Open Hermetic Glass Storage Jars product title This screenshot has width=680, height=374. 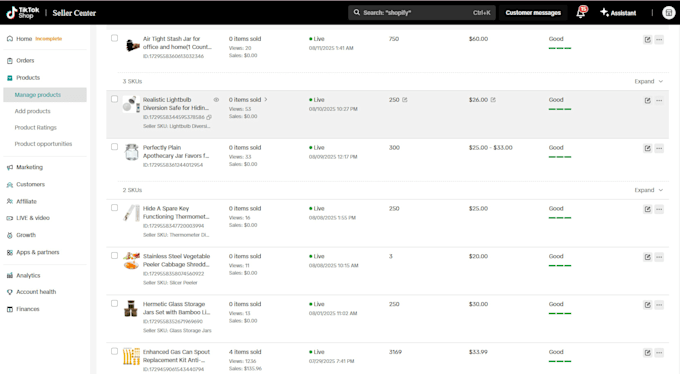pos(177,308)
